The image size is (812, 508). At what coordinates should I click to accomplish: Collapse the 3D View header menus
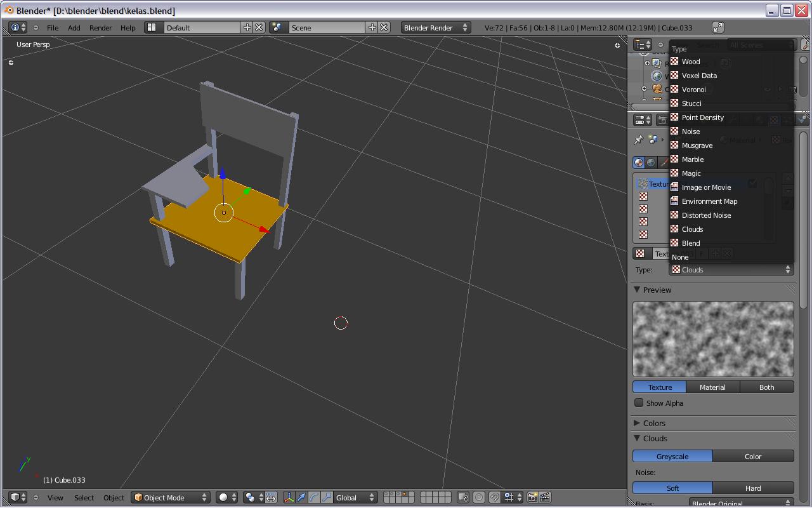point(36,497)
